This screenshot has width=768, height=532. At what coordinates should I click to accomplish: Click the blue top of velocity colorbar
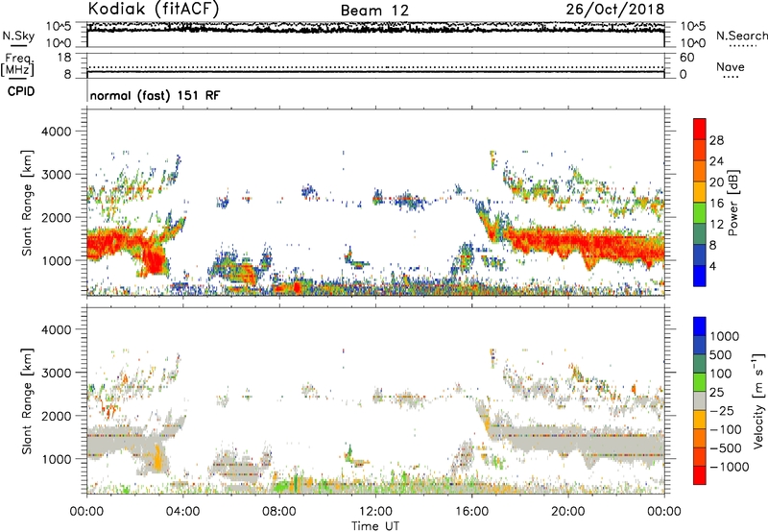[700, 326]
